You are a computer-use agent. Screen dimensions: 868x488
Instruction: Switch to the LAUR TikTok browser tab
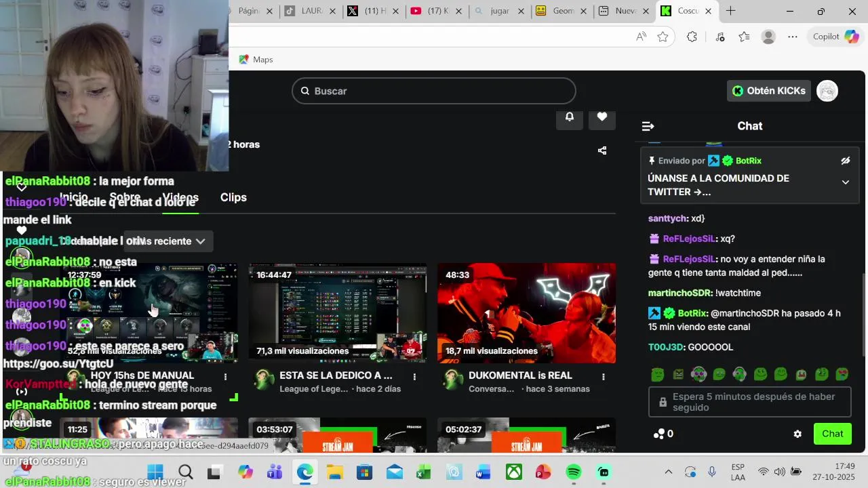point(302,11)
